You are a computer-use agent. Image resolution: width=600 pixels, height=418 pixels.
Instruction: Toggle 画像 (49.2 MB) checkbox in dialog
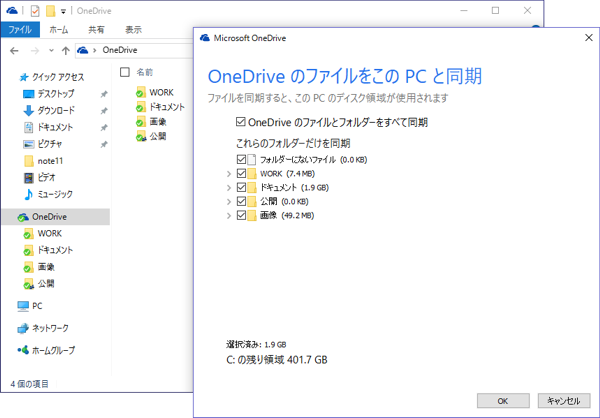241,215
